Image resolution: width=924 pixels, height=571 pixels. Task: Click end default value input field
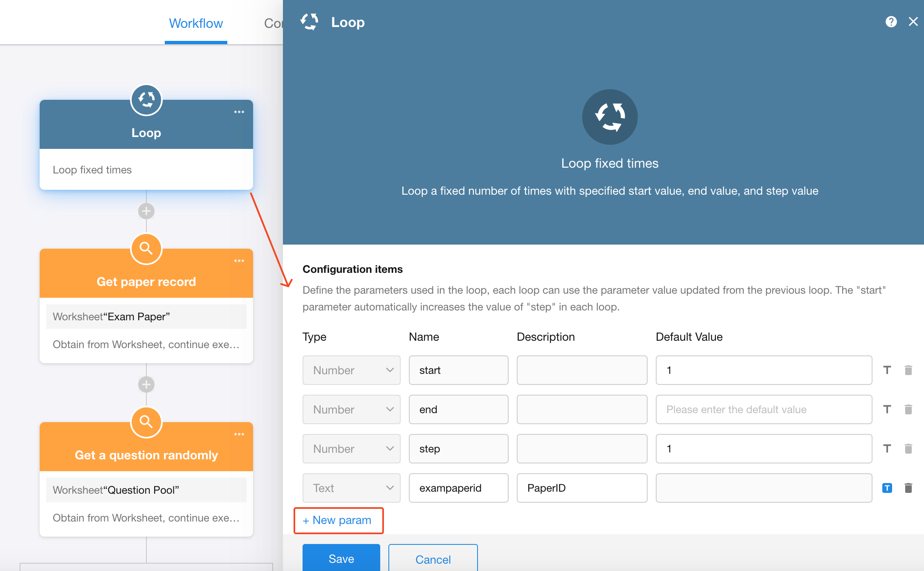point(763,409)
